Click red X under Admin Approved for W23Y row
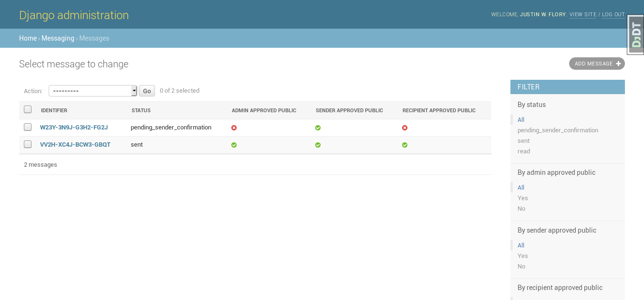 (234, 128)
